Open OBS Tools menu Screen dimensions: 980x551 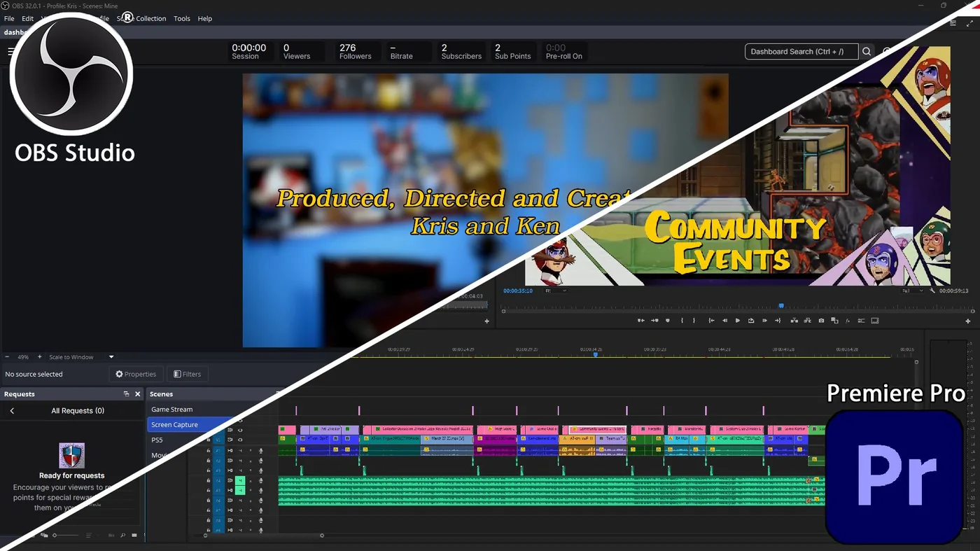point(182,19)
